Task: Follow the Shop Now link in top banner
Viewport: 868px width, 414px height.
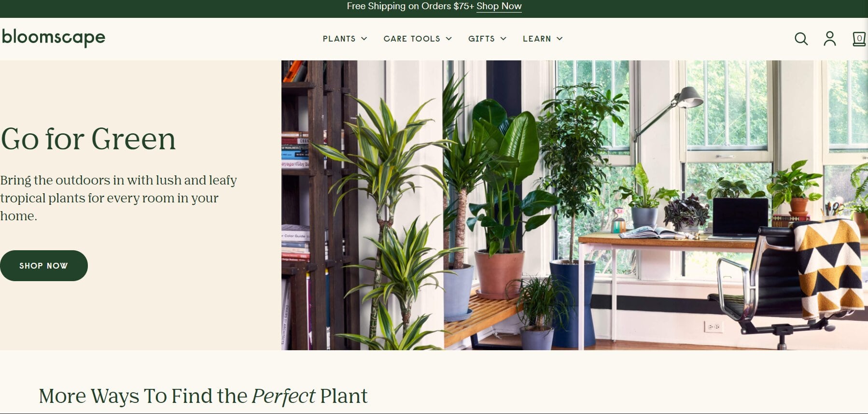Action: point(499,6)
